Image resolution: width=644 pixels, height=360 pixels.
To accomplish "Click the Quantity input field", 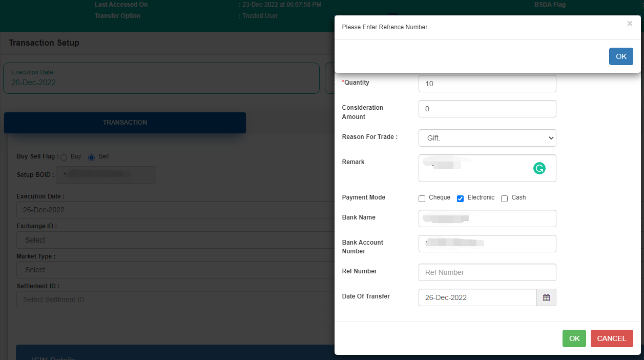I will click(x=487, y=84).
